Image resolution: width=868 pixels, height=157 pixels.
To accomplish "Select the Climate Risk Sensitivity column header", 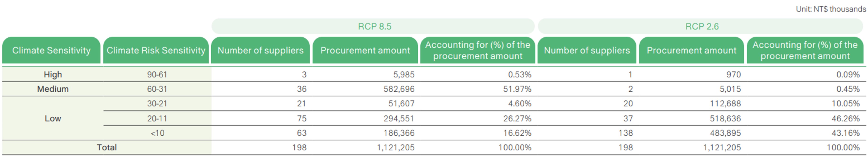I will 156,51.
